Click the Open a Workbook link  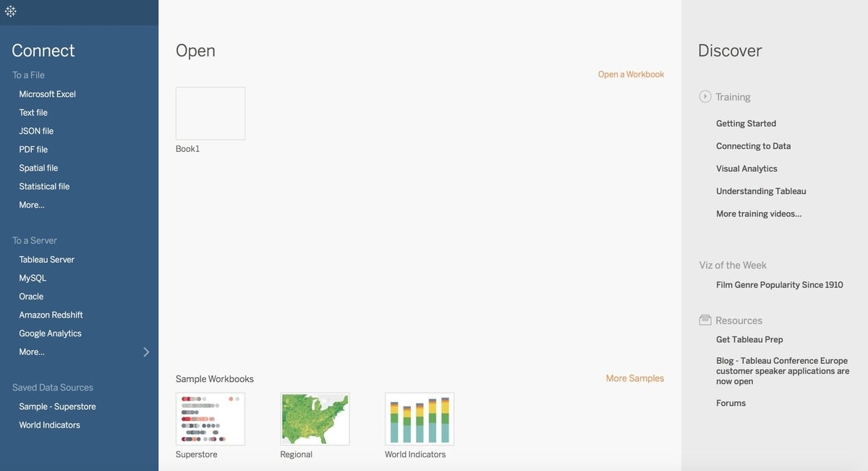(x=630, y=73)
